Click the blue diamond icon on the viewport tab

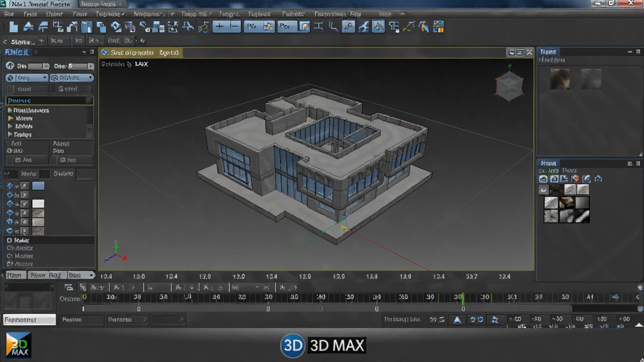pyautogui.click(x=104, y=53)
